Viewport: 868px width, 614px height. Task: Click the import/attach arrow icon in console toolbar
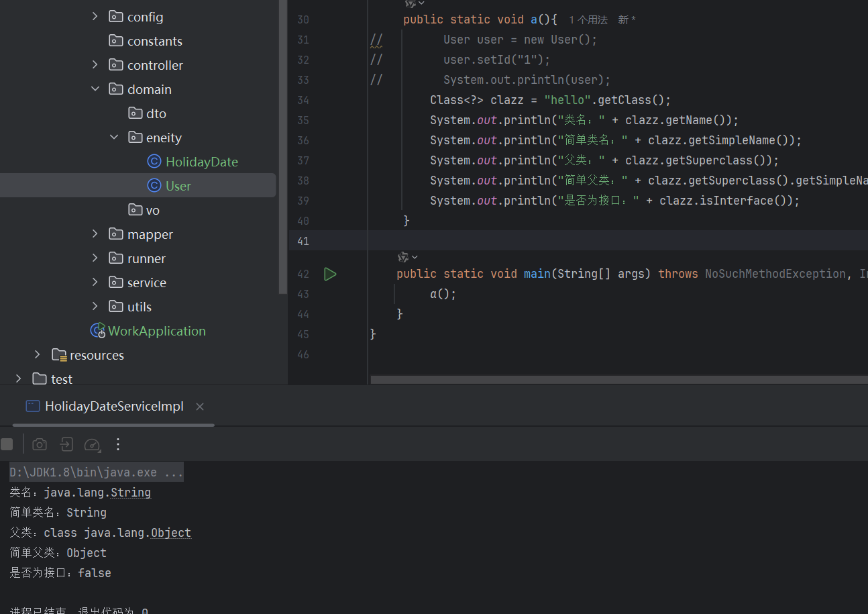(x=66, y=444)
